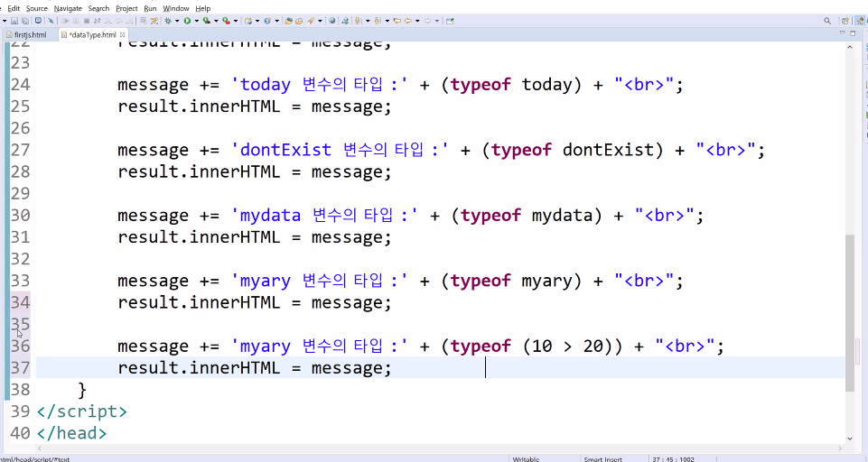Click the Resume debug icon

pyautogui.click(x=65, y=21)
